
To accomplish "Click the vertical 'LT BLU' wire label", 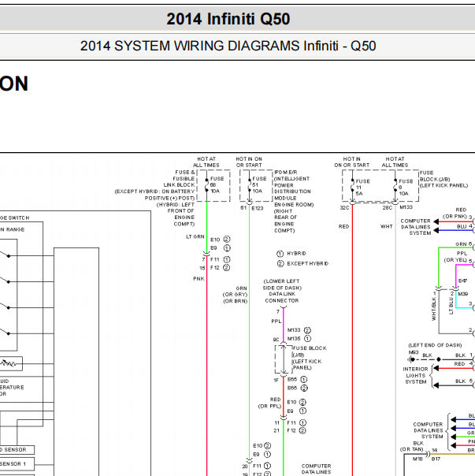I will tap(451, 306).
